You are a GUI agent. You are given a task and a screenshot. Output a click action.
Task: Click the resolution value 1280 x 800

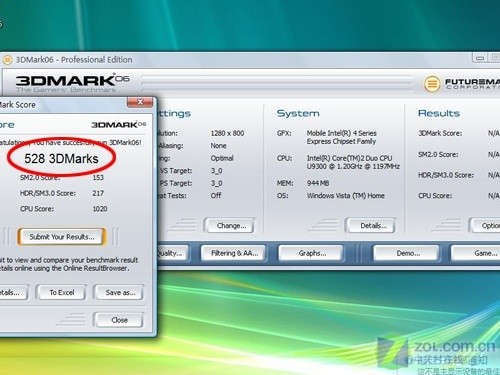tap(227, 133)
